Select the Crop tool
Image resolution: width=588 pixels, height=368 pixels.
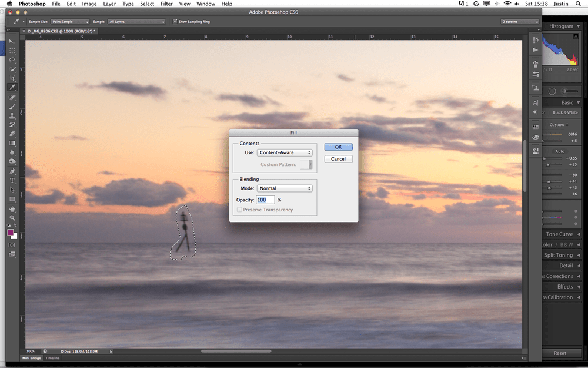[12, 78]
